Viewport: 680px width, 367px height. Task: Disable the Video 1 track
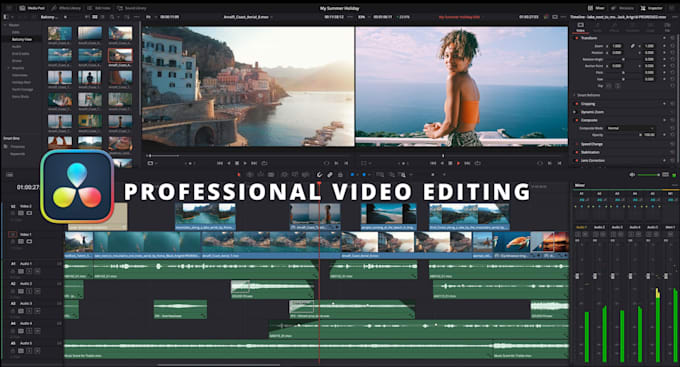[28, 241]
